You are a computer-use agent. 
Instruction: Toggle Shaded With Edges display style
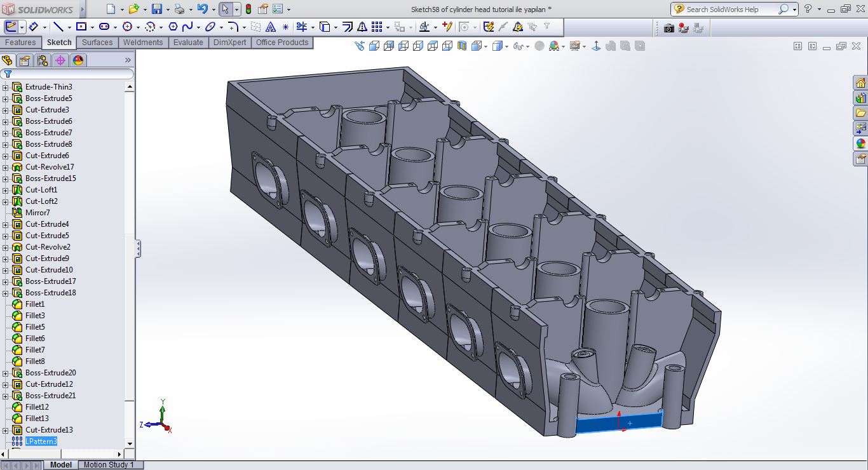[497, 46]
